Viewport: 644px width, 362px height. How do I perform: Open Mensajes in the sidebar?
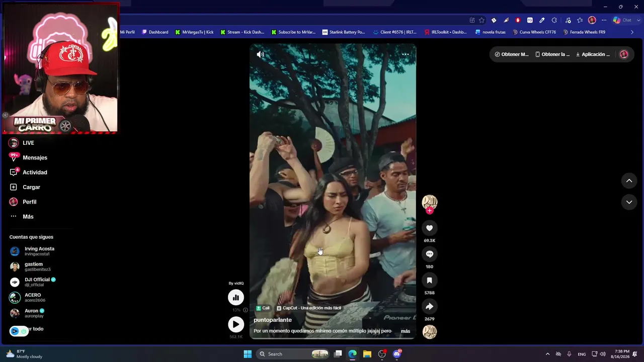[28, 157]
